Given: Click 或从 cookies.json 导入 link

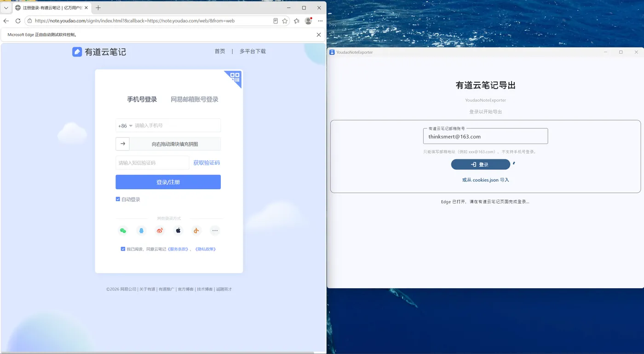Looking at the screenshot, I should [x=485, y=180].
